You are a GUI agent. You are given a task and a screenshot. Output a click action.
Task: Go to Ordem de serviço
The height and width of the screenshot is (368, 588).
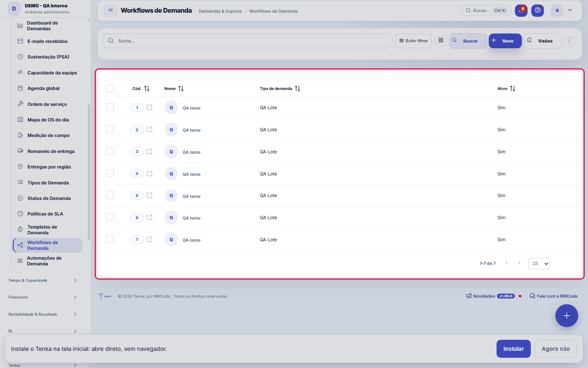[x=48, y=104]
